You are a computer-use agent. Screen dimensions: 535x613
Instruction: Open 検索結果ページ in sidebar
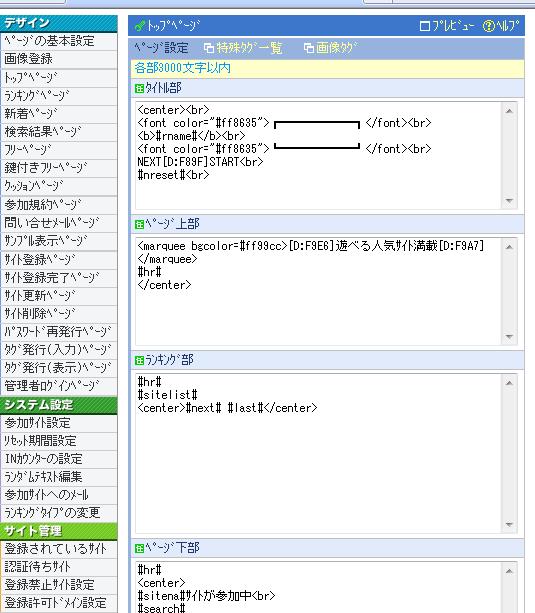click(59, 132)
